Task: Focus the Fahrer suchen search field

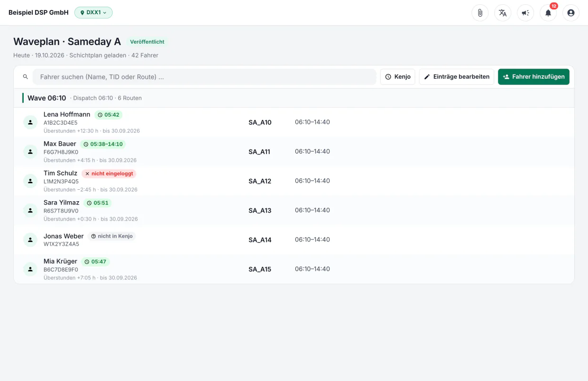Action: pos(204,77)
